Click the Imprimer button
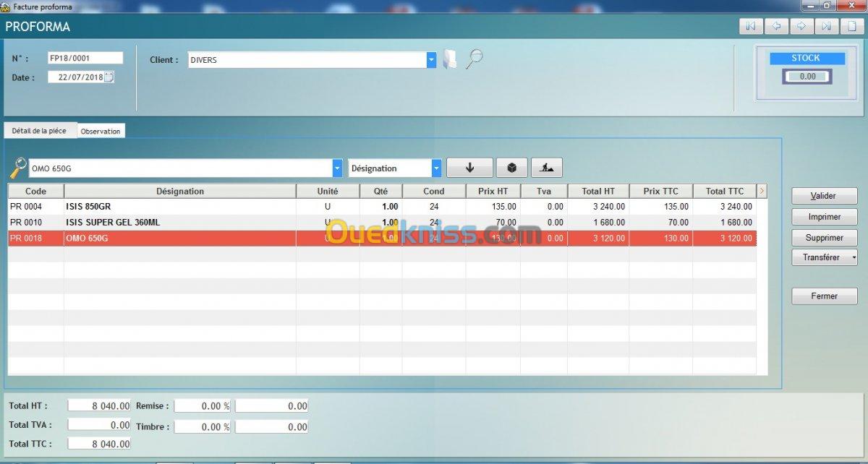Viewport: 868px width, 464px height. (x=824, y=217)
